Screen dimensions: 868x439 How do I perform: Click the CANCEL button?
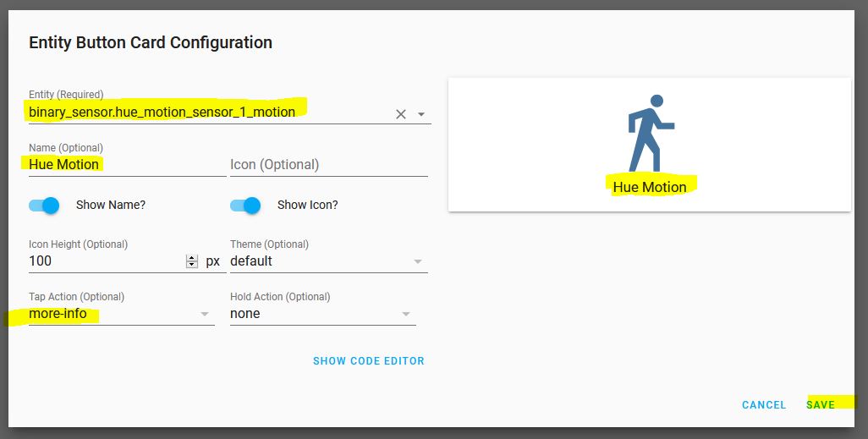click(764, 404)
